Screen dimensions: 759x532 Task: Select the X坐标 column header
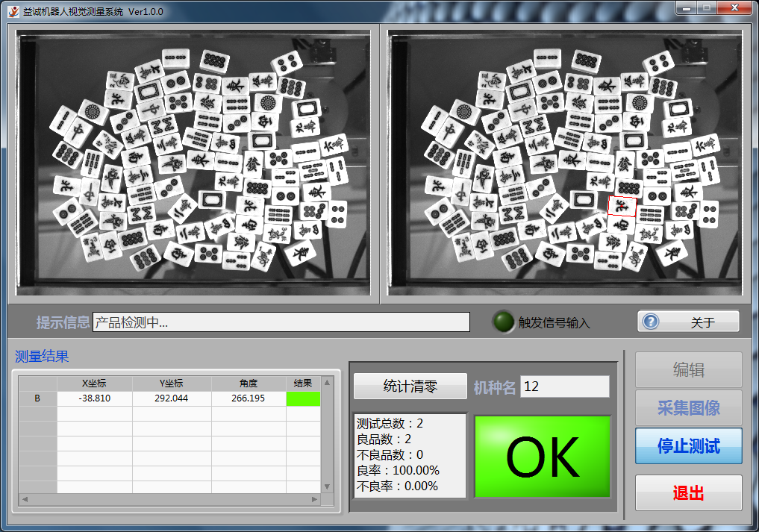click(x=95, y=384)
